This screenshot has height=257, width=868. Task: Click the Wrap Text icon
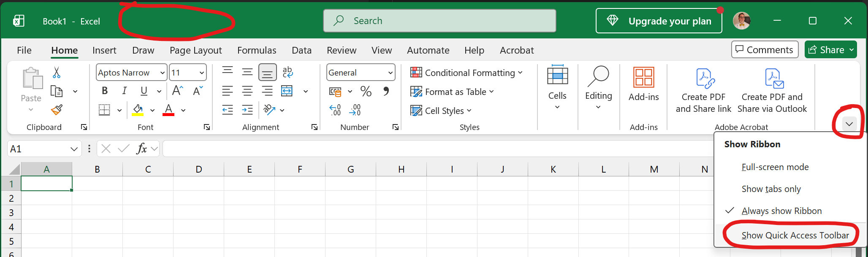(288, 73)
